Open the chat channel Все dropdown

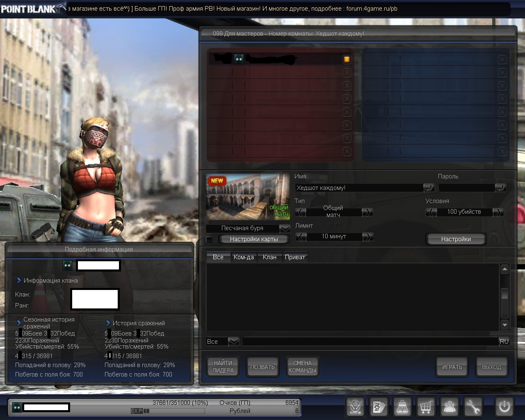(233, 341)
